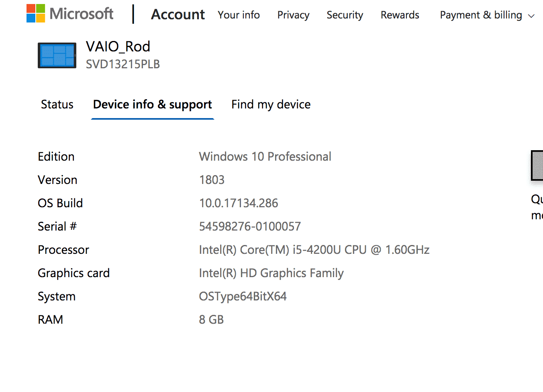The image size is (543, 392).
Task: Open the Privacy menu item
Action: [293, 15]
